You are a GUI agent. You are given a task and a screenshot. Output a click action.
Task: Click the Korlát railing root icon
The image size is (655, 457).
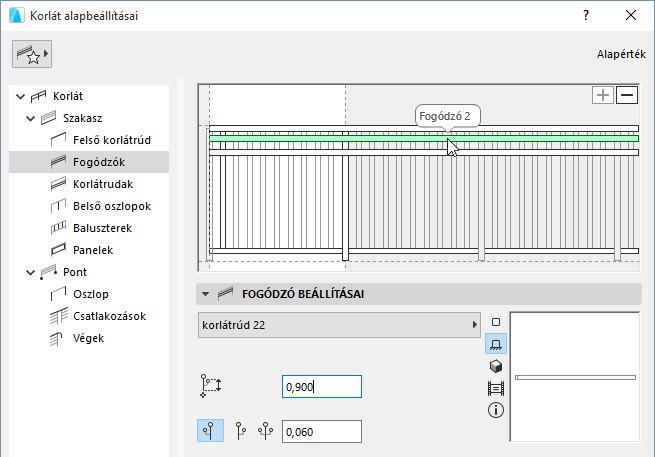click(x=38, y=96)
